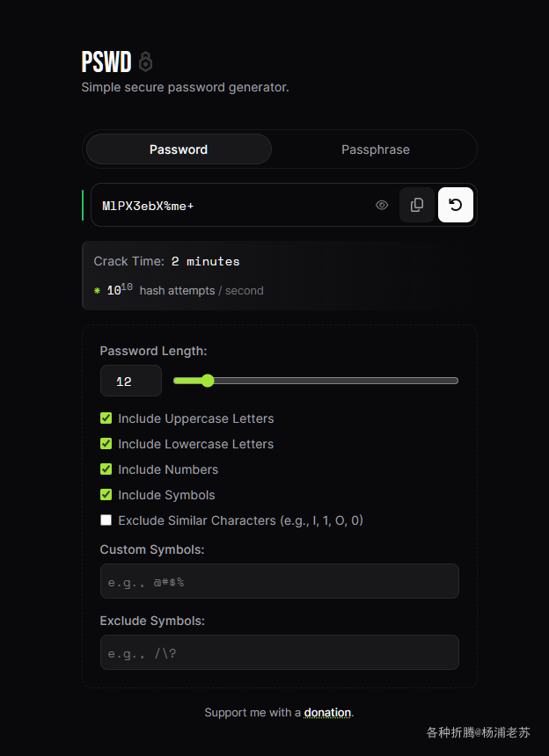Click the Password Length slider handle
This screenshot has height=756, width=549.
point(208,381)
